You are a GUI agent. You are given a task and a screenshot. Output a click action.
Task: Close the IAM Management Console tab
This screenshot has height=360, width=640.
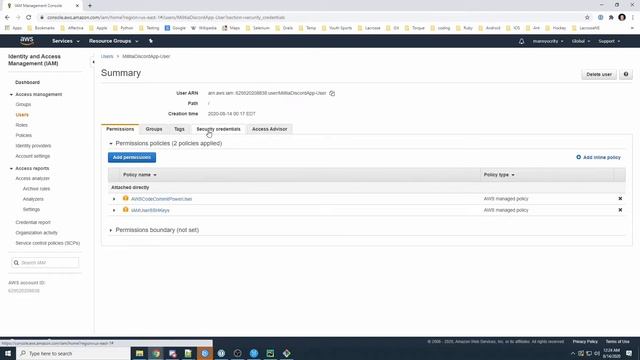pos(78,6)
